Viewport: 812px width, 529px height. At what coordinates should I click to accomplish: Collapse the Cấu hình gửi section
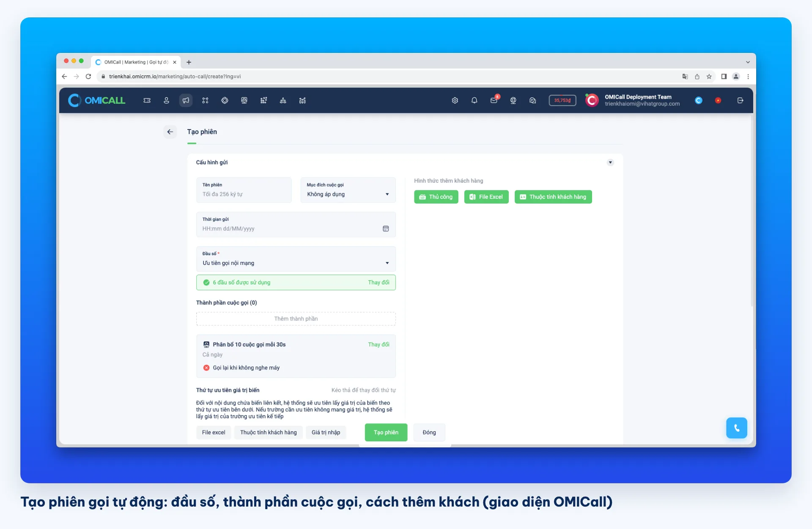click(x=610, y=163)
